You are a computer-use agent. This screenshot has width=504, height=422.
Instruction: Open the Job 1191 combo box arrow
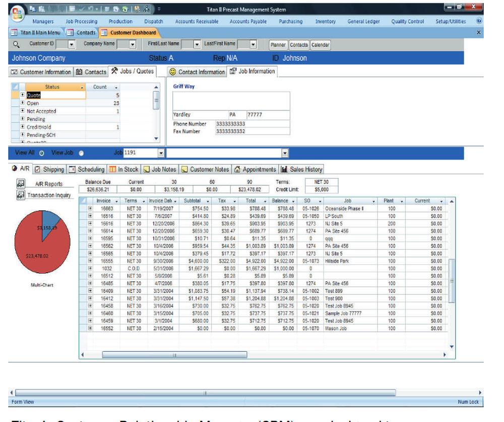(161, 153)
